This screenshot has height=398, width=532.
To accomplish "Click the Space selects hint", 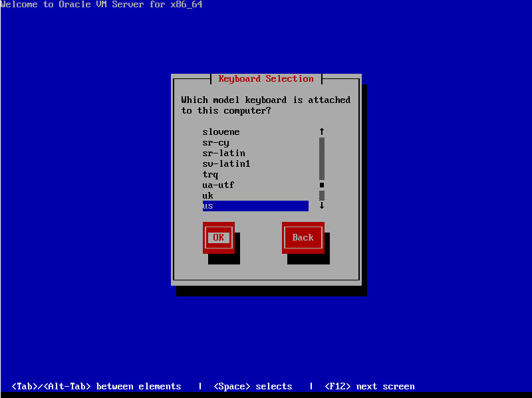I will click(253, 387).
